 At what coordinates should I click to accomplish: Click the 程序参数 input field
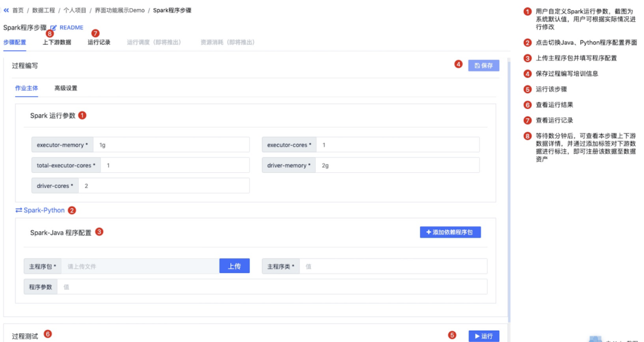coord(272,287)
